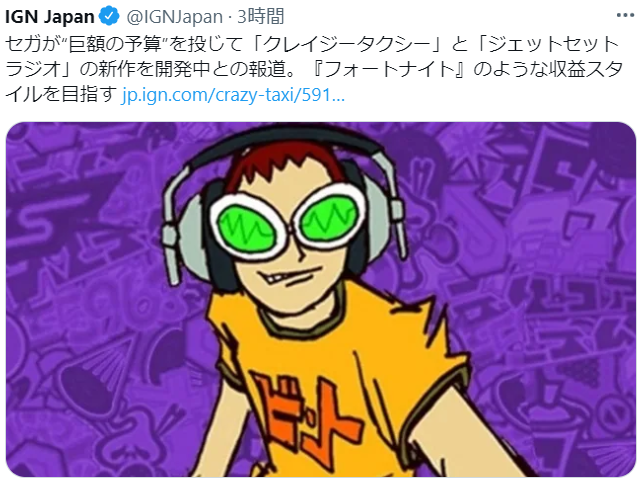Image resolution: width=642 pixels, height=484 pixels.
Task: Click the blue verified badge icon
Action: coord(109,16)
